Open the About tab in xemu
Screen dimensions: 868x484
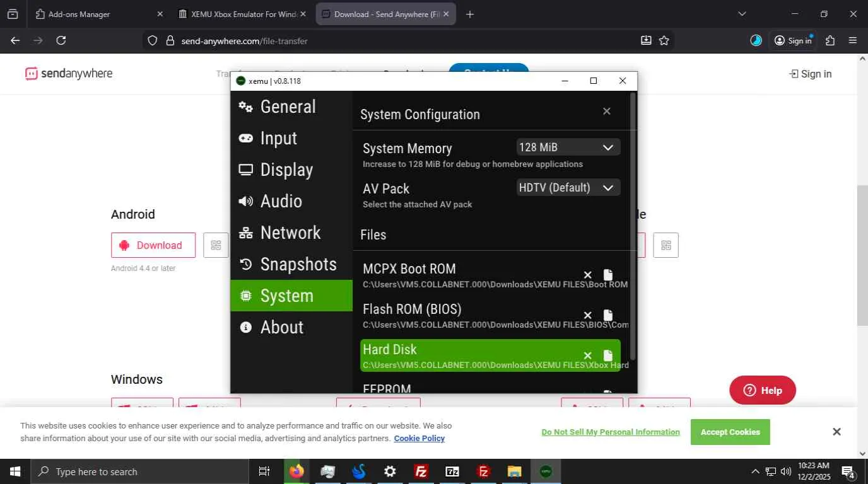point(291,327)
